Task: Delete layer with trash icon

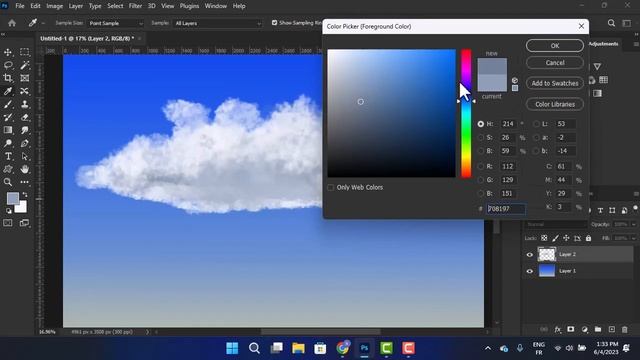Action: [624, 329]
